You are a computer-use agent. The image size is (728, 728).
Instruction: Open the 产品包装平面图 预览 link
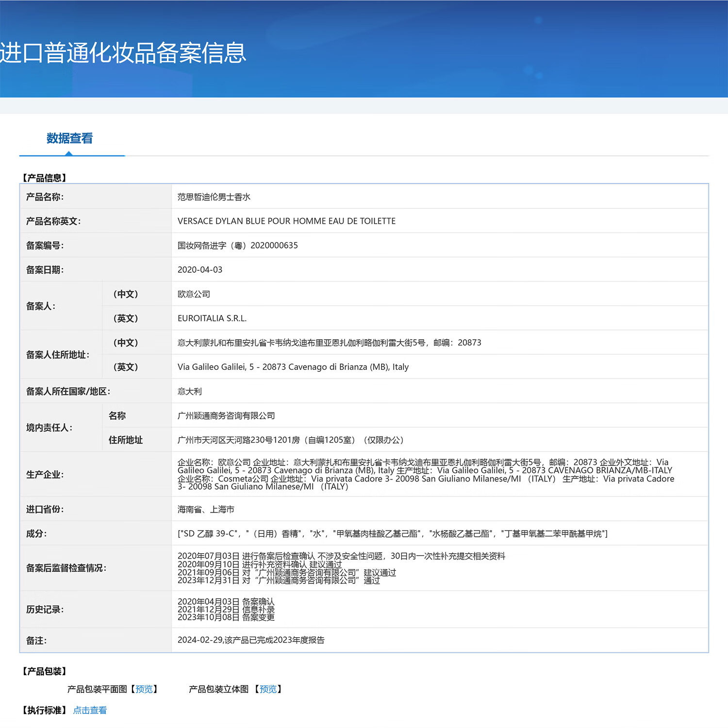[x=145, y=689]
